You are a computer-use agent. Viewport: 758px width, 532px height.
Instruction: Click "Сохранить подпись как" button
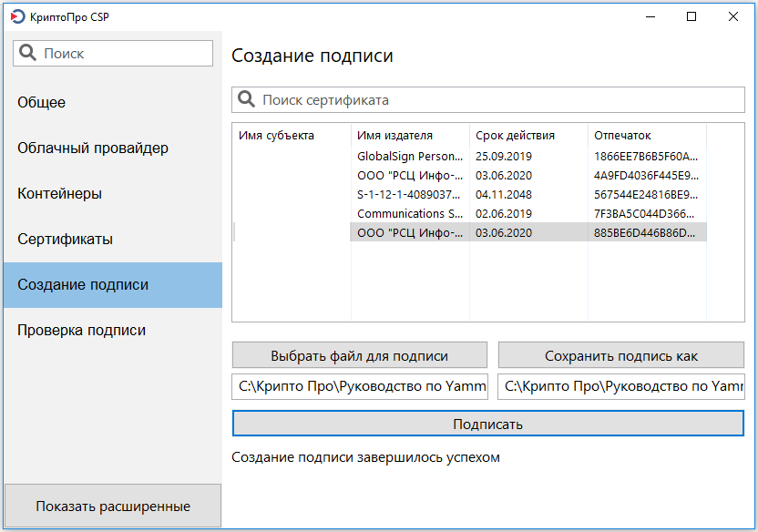click(x=621, y=355)
